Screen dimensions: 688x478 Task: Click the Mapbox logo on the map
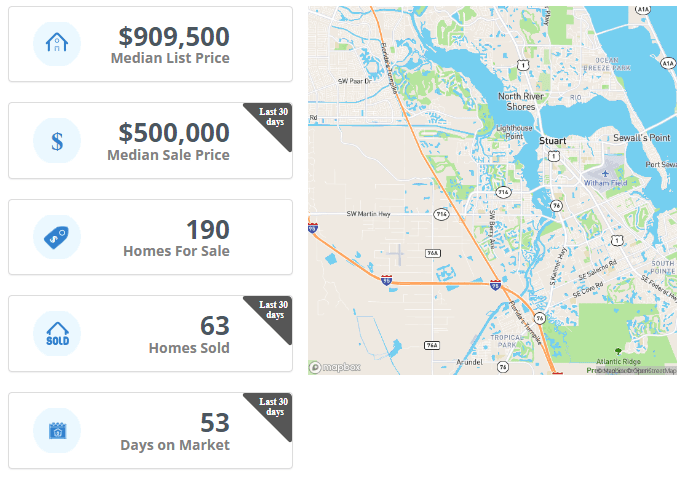click(x=335, y=367)
